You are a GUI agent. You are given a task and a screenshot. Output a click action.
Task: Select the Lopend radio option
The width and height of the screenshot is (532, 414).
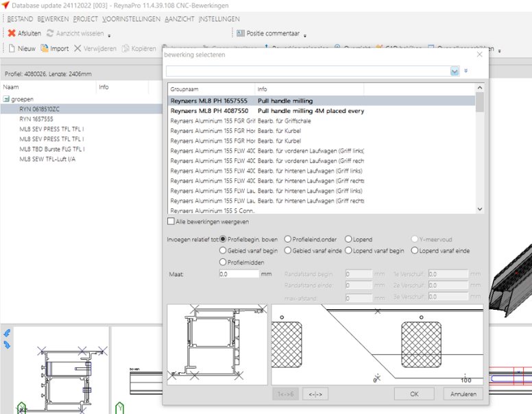click(x=348, y=239)
